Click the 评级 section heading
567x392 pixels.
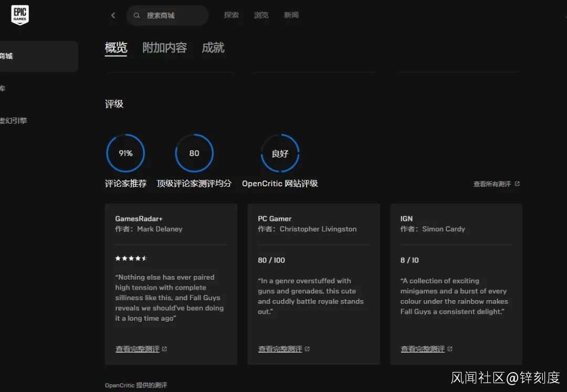(x=114, y=104)
